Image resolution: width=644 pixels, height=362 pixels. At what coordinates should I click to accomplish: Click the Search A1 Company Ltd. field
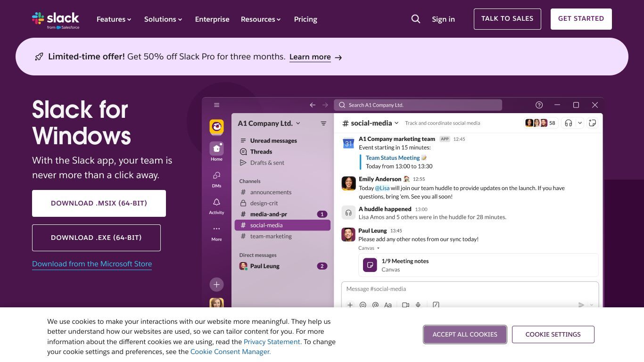(418, 105)
